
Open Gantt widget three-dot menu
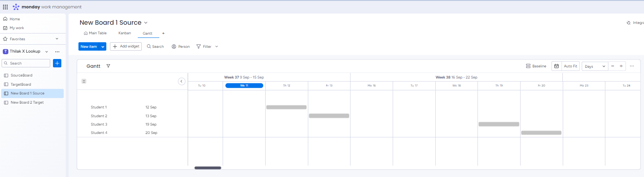coord(632,66)
